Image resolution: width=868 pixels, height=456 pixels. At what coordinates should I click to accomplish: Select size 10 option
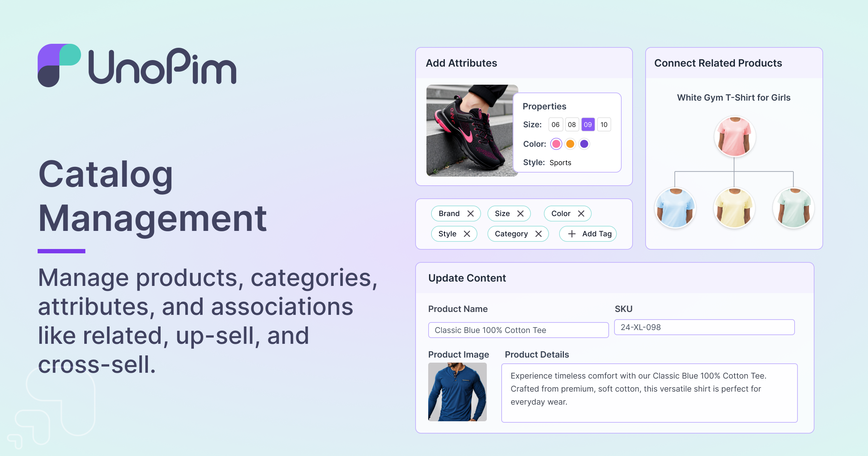(x=604, y=124)
